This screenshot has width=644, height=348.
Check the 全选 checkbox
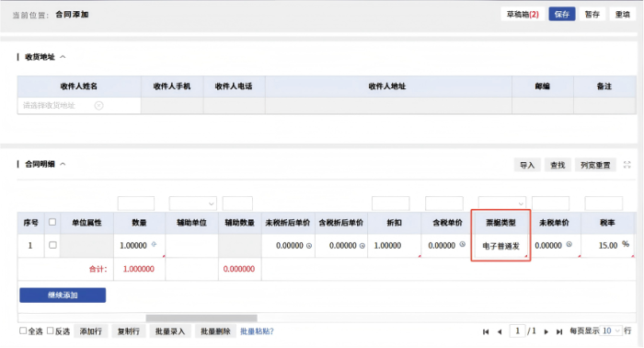point(23,331)
